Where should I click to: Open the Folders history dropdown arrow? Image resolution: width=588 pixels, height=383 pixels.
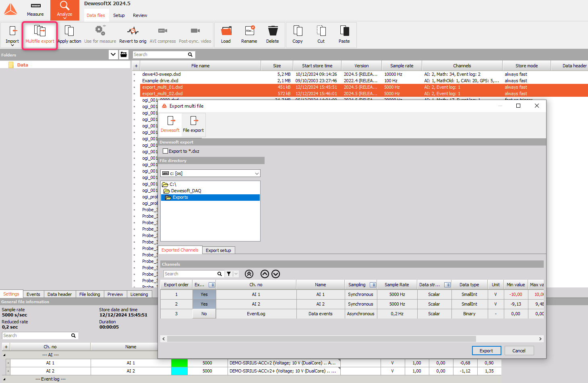point(113,54)
